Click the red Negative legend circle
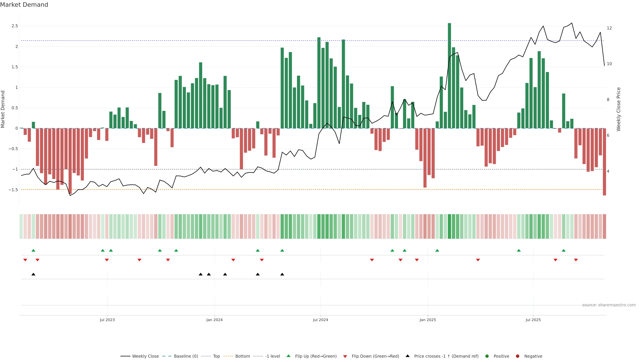Image resolution: width=644 pixels, height=362 pixels. (x=518, y=356)
